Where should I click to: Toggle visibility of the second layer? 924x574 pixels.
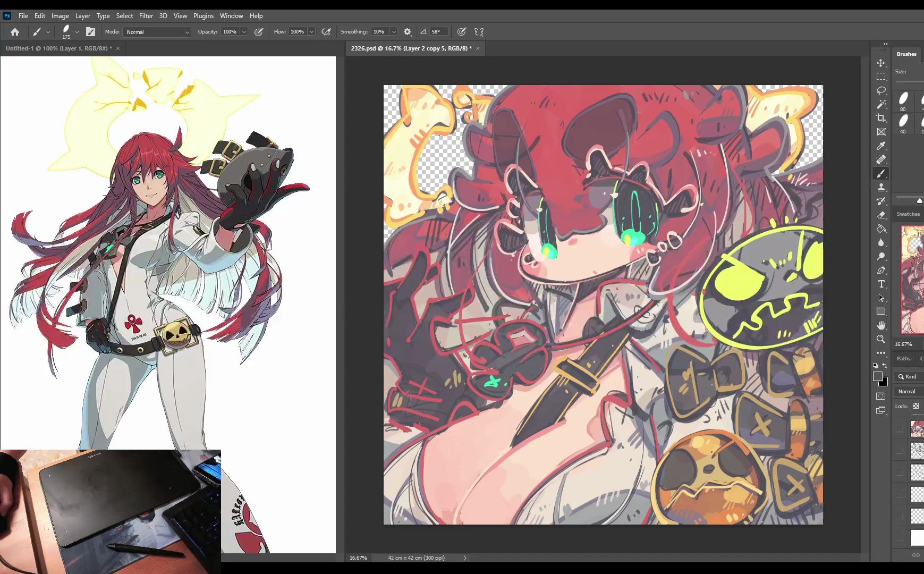[x=900, y=450]
